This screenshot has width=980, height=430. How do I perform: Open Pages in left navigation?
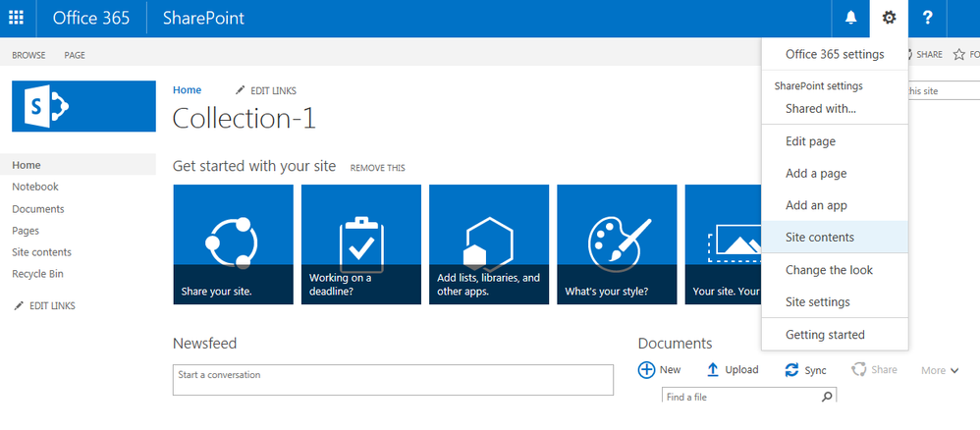click(26, 231)
